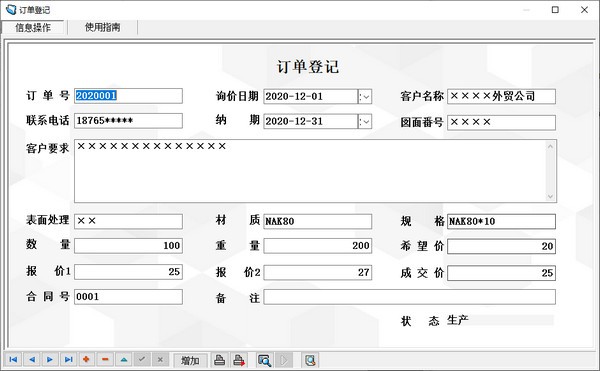The width and height of the screenshot is (600, 371).
Task: Go to the next record
Action: click(50, 360)
